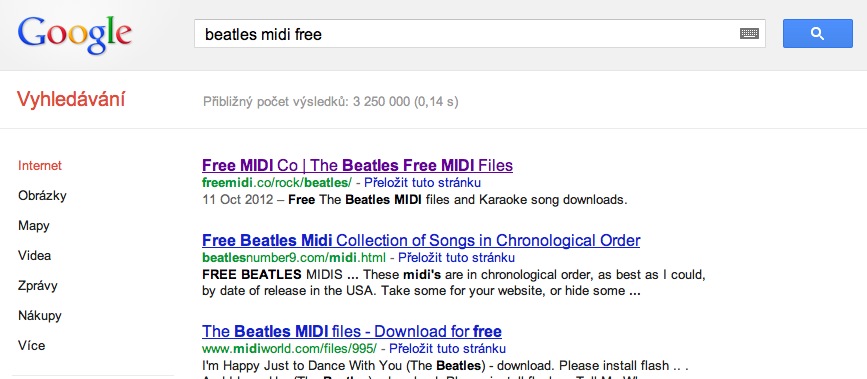The width and height of the screenshot is (867, 379).
Task: Switch to Mapy results
Action: pos(34,226)
